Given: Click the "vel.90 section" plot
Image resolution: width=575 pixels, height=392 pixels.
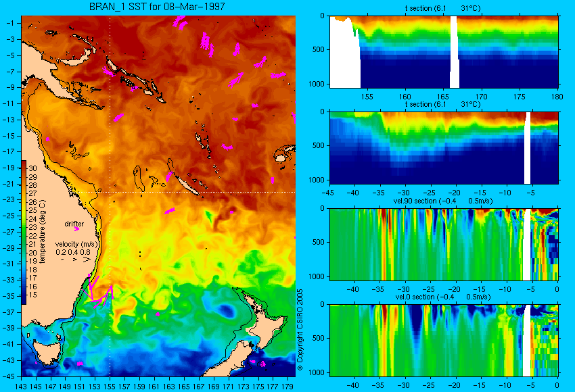Looking at the screenshot, I should [x=444, y=245].
